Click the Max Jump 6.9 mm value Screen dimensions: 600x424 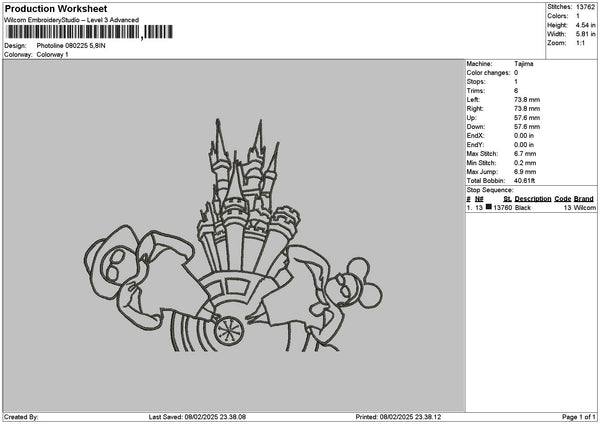525,172
